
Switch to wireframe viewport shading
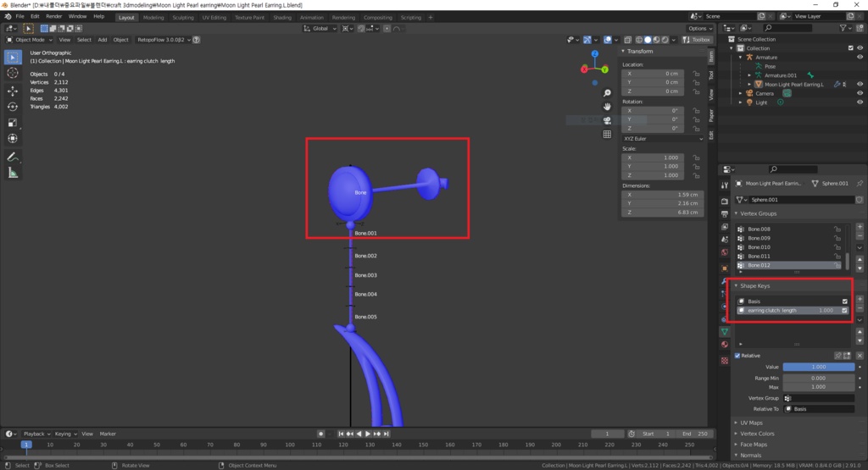[x=639, y=40]
